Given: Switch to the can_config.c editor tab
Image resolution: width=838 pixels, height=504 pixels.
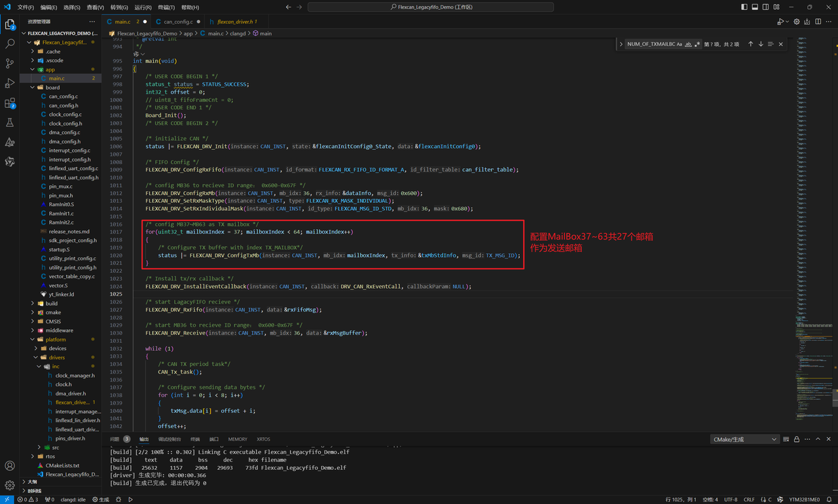Looking at the screenshot, I should [178, 22].
